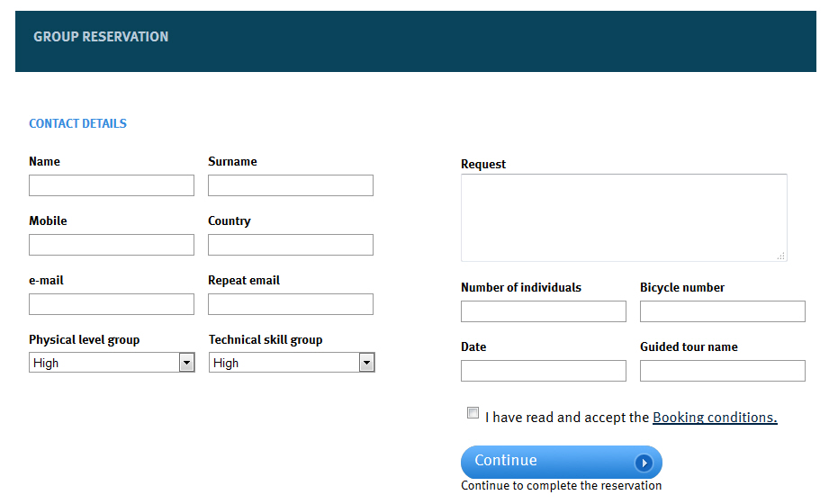Select the Physical level group combo box
The width and height of the screenshot is (829, 504).
click(113, 363)
